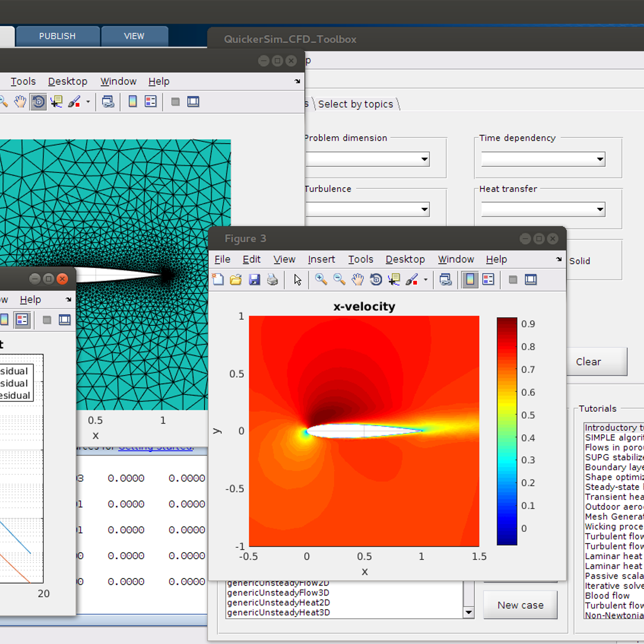
Task: Expand the Turbulence selection dropdown
Action: click(x=423, y=209)
